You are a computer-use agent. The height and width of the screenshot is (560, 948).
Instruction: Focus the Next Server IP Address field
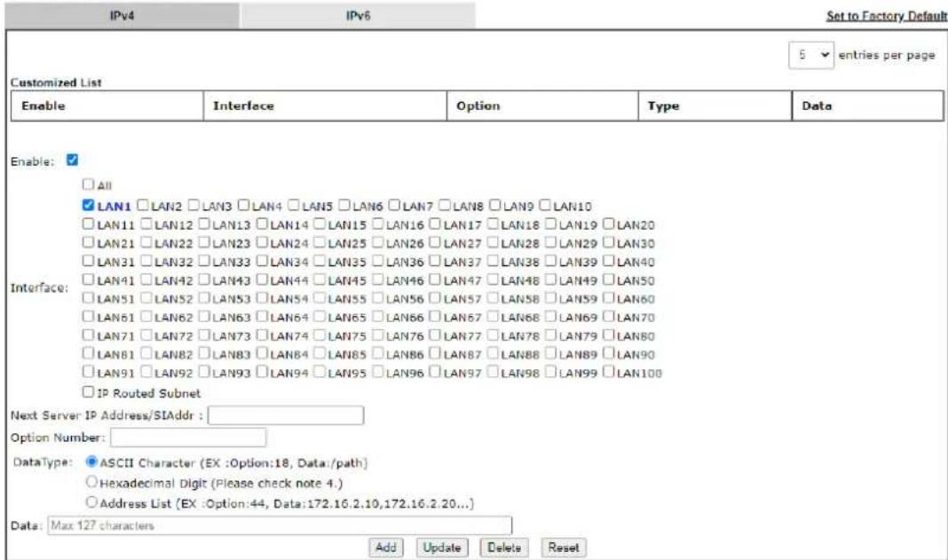coord(286,415)
